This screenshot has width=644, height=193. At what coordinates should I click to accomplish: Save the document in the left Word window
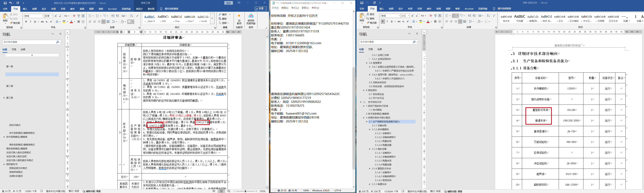coord(5,3)
